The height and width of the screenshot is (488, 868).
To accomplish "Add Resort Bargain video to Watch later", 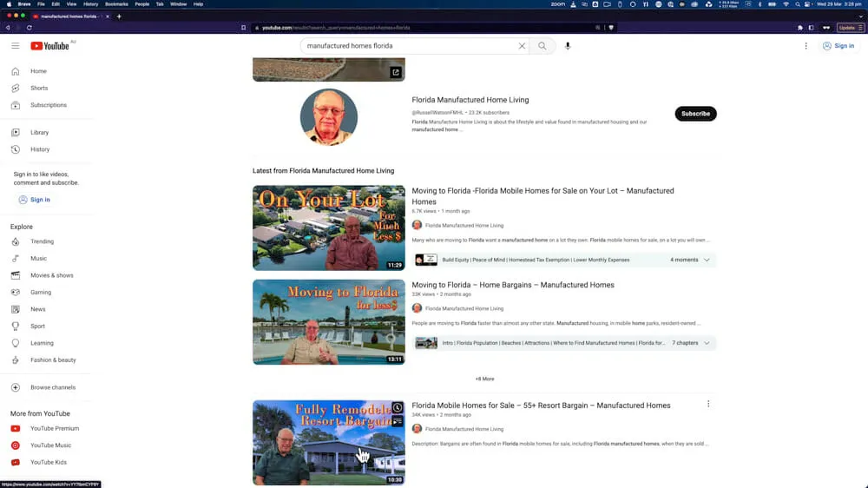I will pos(397,407).
